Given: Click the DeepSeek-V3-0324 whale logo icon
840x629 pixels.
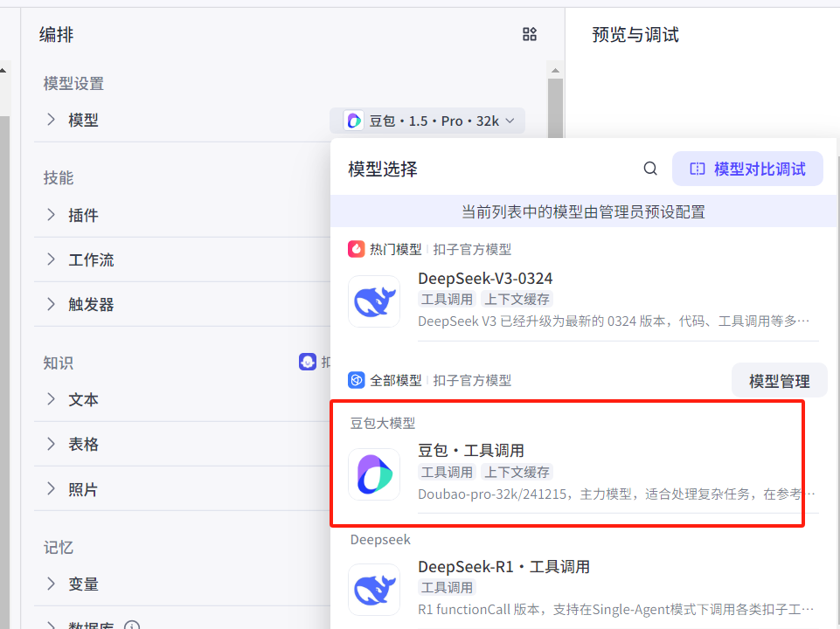Looking at the screenshot, I should 374,301.
